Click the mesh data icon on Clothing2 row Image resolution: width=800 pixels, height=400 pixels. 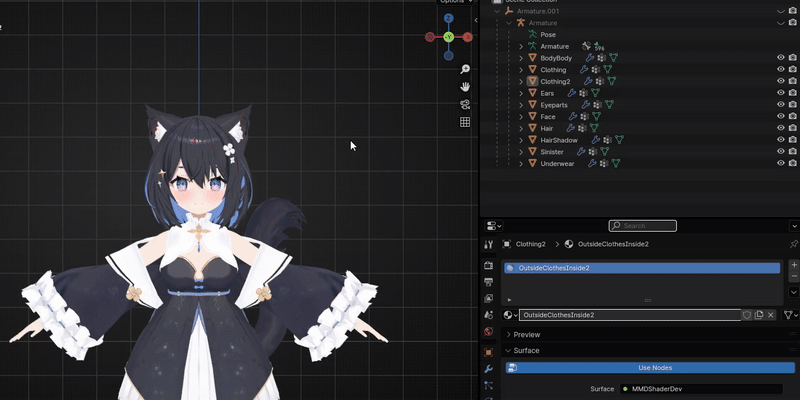click(x=611, y=81)
